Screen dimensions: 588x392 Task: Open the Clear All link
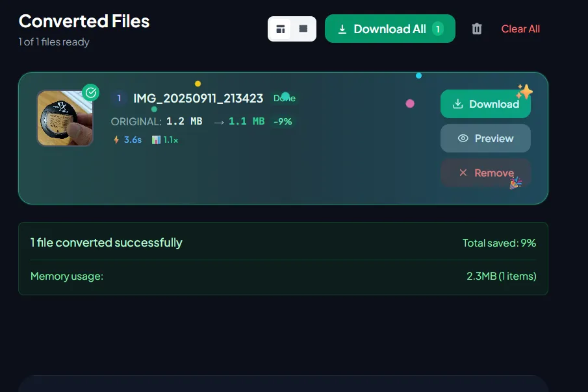point(520,29)
